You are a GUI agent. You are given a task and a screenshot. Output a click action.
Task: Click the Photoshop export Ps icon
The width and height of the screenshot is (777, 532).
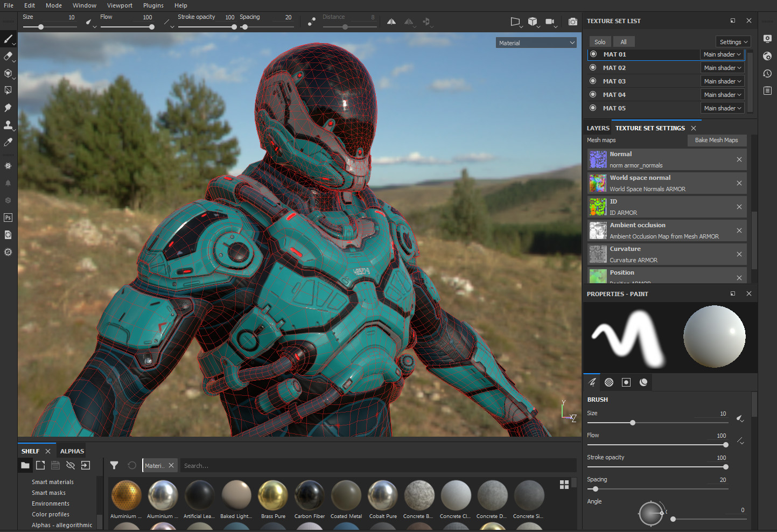pyautogui.click(x=8, y=218)
